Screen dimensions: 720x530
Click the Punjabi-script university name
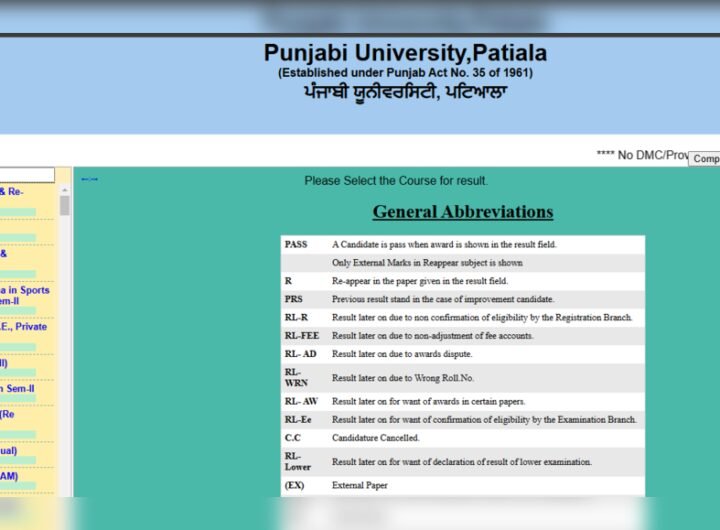pos(405,92)
